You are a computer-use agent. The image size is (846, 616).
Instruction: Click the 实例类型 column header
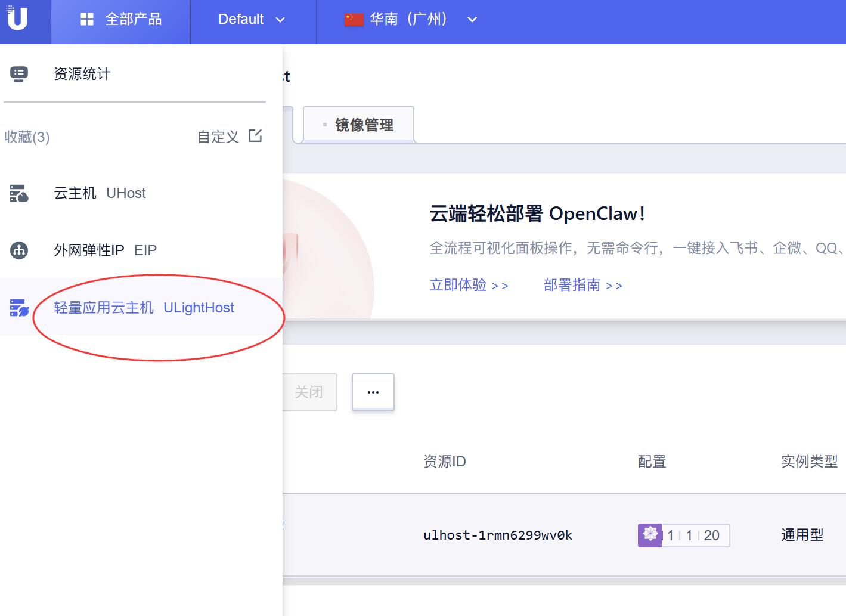click(810, 462)
